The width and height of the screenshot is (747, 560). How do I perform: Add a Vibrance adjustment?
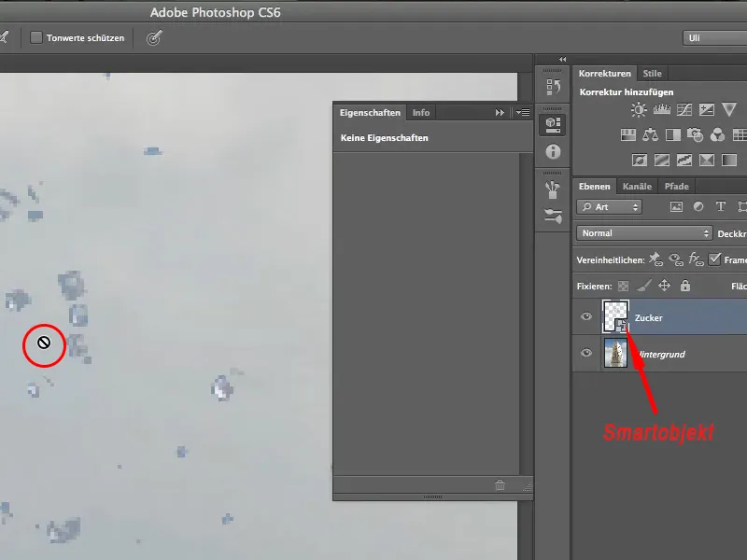point(729,109)
